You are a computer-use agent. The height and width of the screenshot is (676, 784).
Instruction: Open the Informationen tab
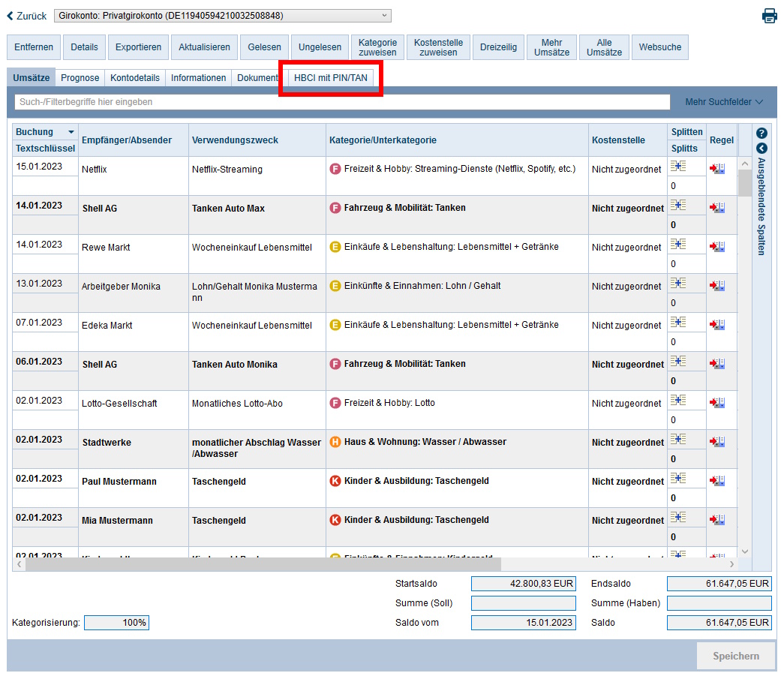point(199,78)
